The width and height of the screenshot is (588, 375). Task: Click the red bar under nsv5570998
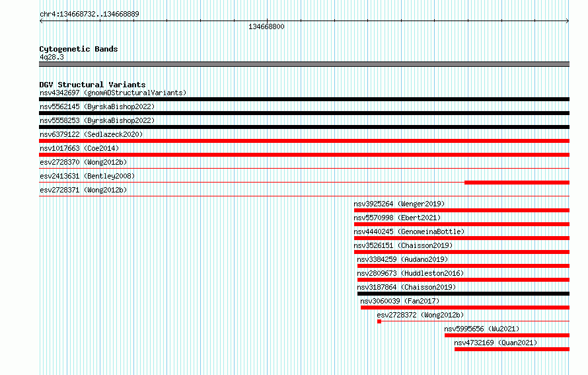[x=462, y=224]
